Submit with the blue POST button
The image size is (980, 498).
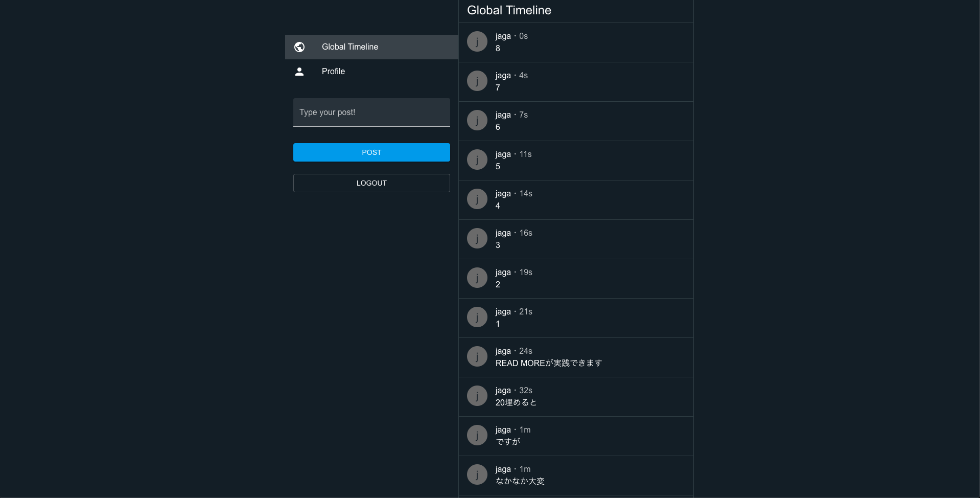pos(371,152)
